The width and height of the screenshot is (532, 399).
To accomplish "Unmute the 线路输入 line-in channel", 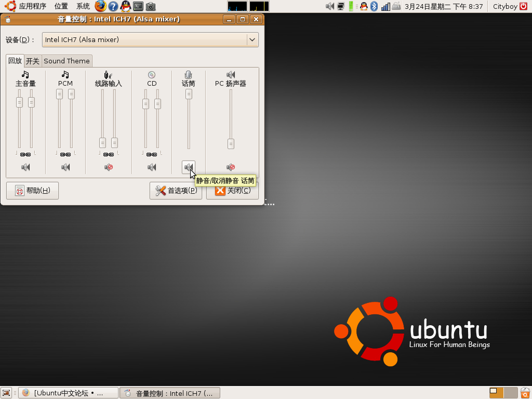I will (x=109, y=167).
